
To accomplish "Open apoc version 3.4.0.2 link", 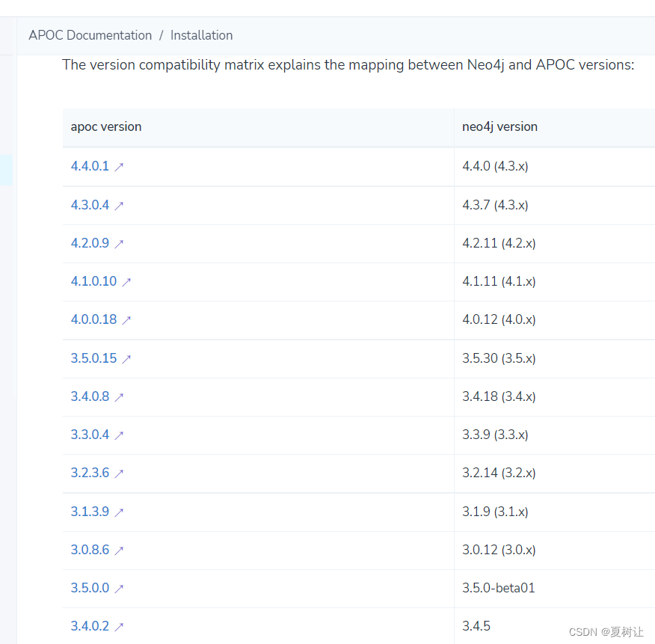I will [90, 626].
